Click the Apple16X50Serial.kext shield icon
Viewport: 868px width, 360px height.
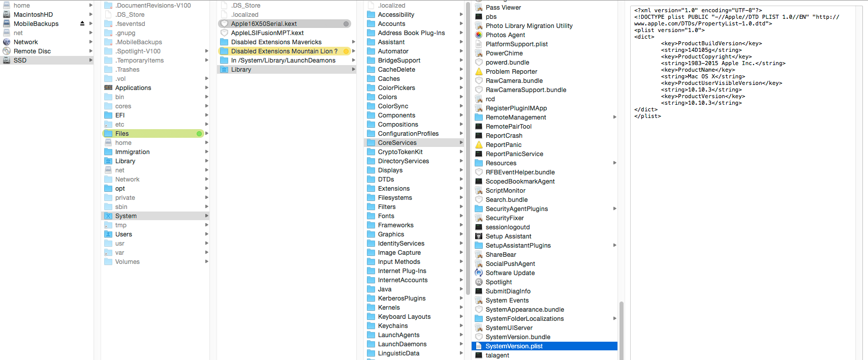224,24
